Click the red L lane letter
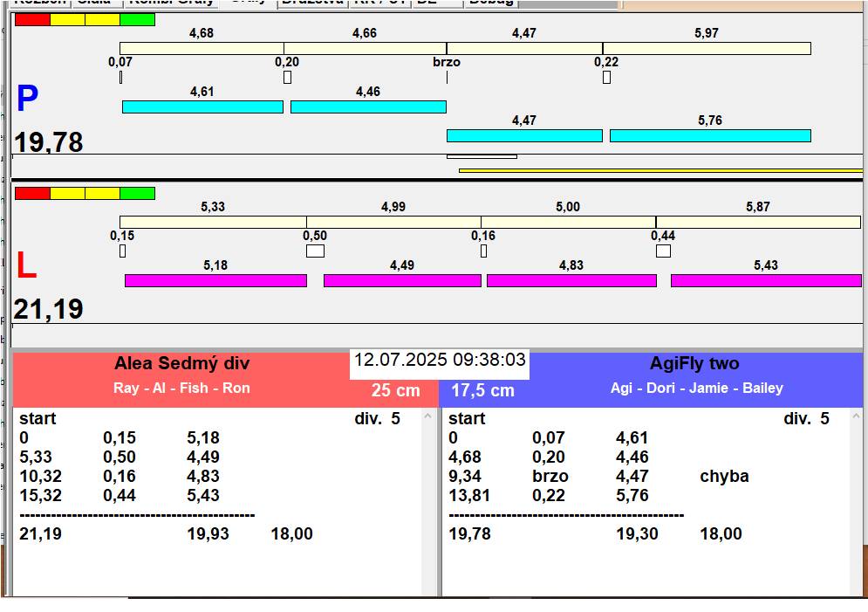Image resolution: width=868 pixels, height=612 pixels. tap(26, 265)
